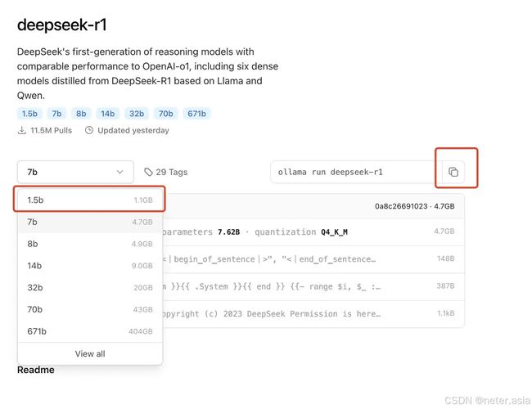Select the 14b 9.0GB model option
532x409 pixels.
point(90,266)
